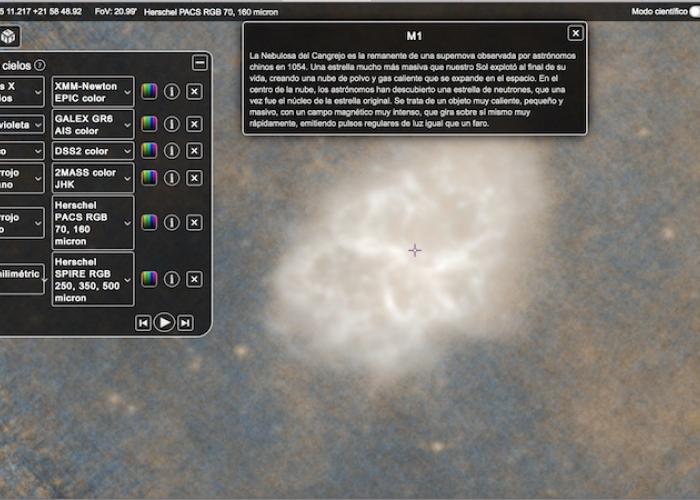The height and width of the screenshot is (500, 700).
Task: Click the crosshair at nebula center
Action: pyautogui.click(x=415, y=250)
